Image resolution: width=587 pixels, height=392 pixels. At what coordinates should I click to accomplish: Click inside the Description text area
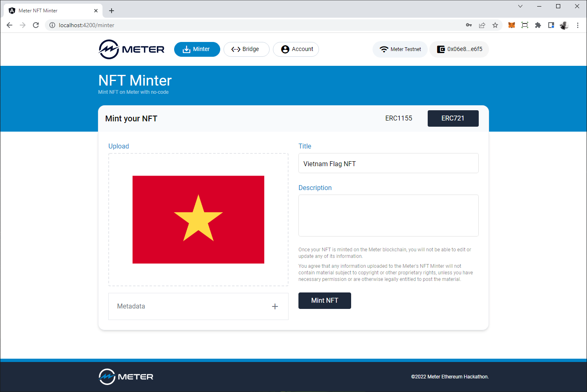tap(389, 216)
